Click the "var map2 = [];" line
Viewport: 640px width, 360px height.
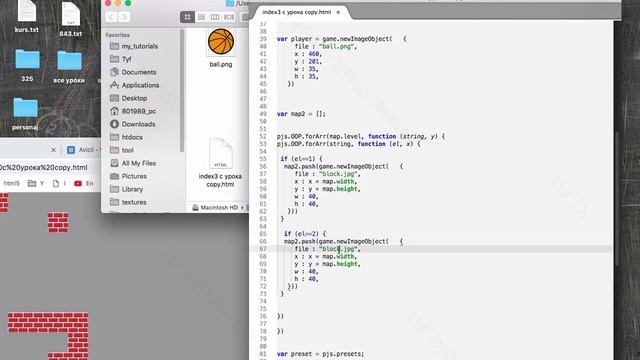301,114
